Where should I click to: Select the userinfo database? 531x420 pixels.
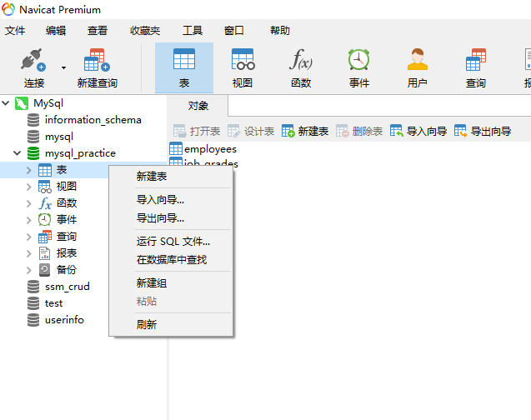(64, 320)
